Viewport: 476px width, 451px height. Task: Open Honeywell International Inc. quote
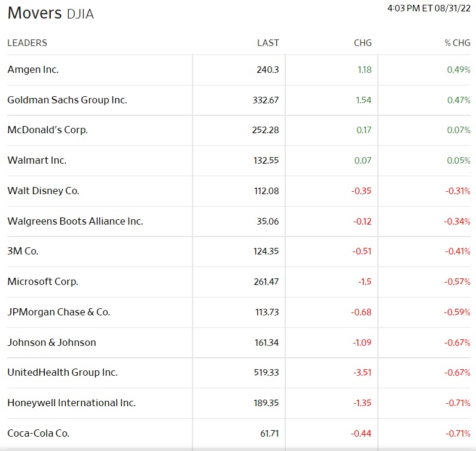(71, 403)
